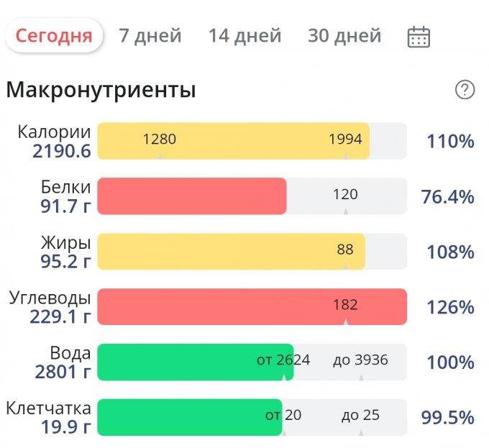Tap the Углеводы 229.1 г label
Screen dimensions: 489x448
[x=50, y=306]
